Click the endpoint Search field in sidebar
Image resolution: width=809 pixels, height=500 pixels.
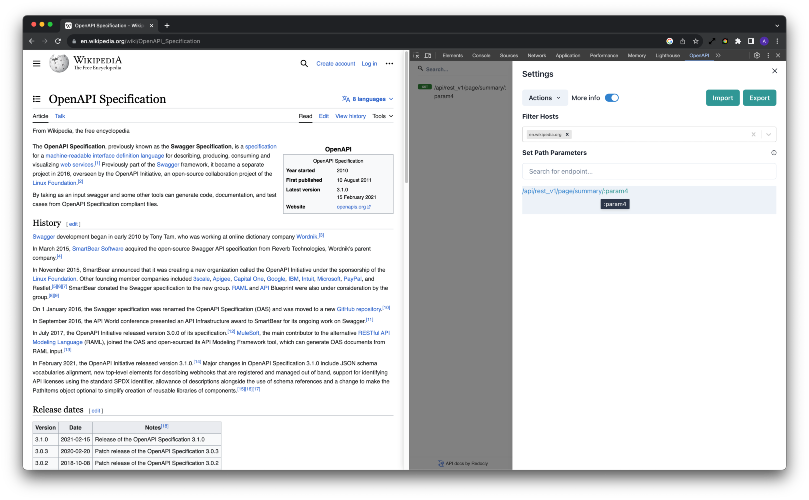point(460,69)
